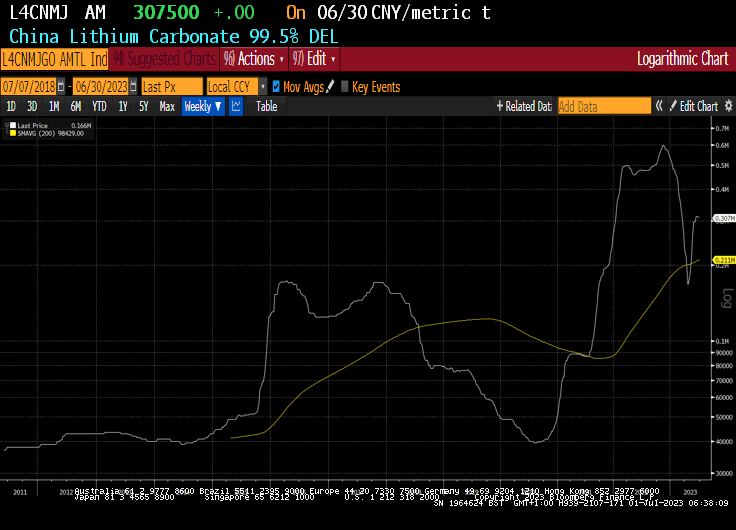The width and height of the screenshot is (736, 530).
Task: Open the Table view
Action: click(266, 106)
